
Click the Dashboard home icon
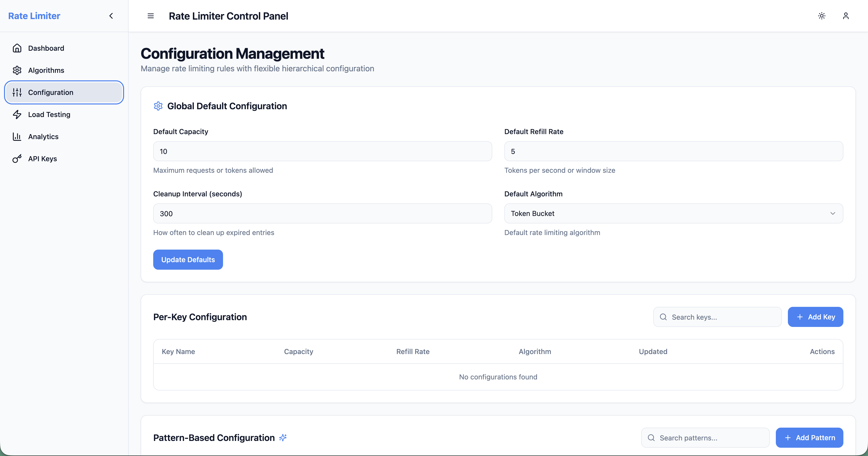pos(17,48)
